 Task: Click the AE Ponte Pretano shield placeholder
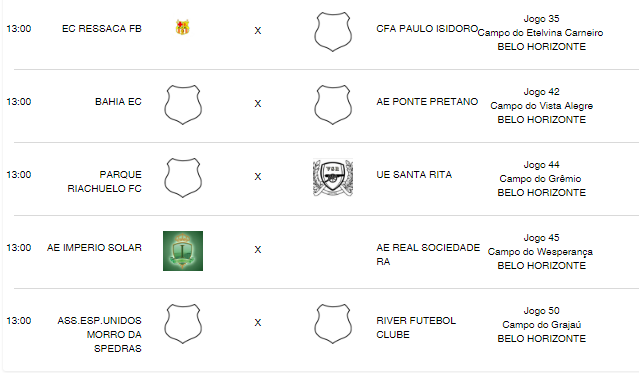333,105
